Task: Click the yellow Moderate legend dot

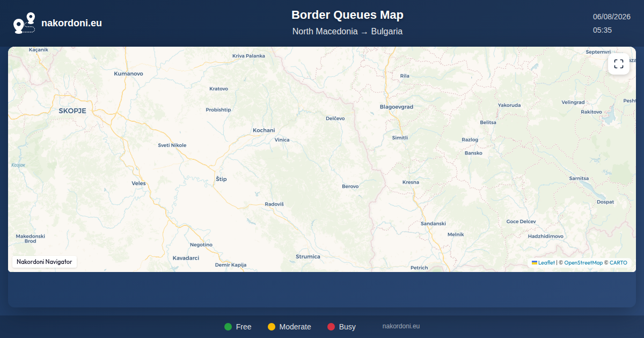Action: point(272,327)
